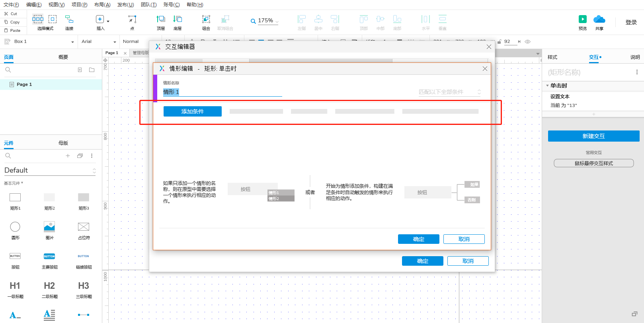This screenshot has width=644, height=323.
Task: Click the 共享 cloud share icon
Action: 599,19
